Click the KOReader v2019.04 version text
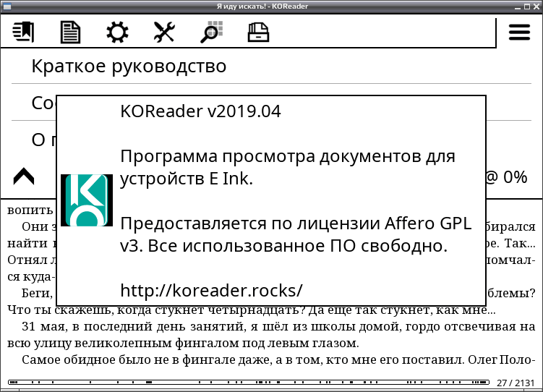Viewport: 543px width, 392px height. (200, 111)
